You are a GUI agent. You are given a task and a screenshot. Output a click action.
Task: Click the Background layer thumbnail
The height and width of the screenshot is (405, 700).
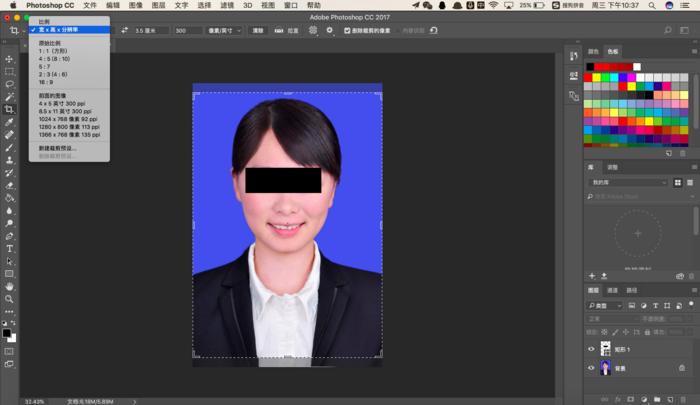pos(605,368)
